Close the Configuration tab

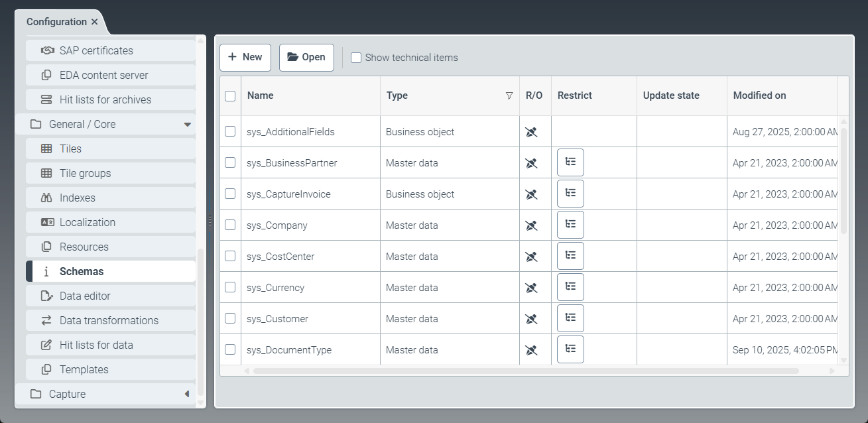pyautogui.click(x=95, y=22)
